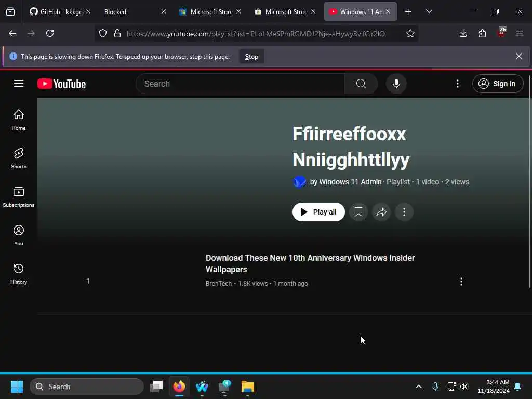View site security lock information
The width and height of the screenshot is (532, 399).
tap(117, 33)
